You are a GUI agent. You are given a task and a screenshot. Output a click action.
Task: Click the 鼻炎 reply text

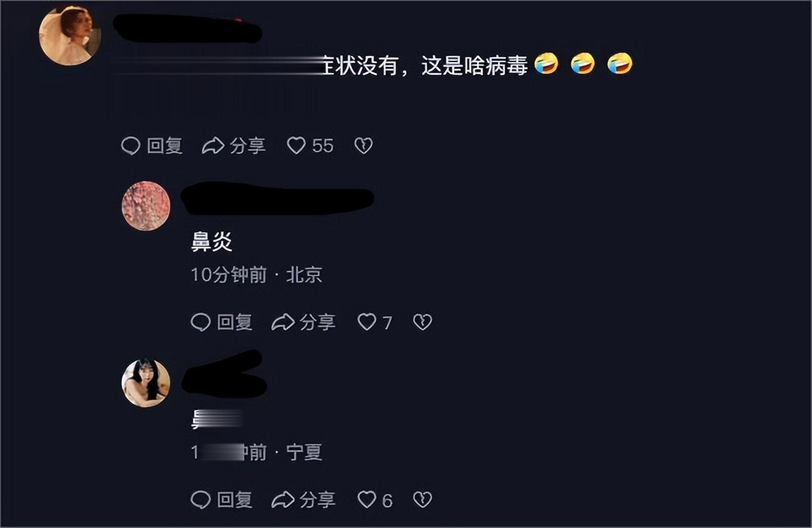(x=212, y=243)
